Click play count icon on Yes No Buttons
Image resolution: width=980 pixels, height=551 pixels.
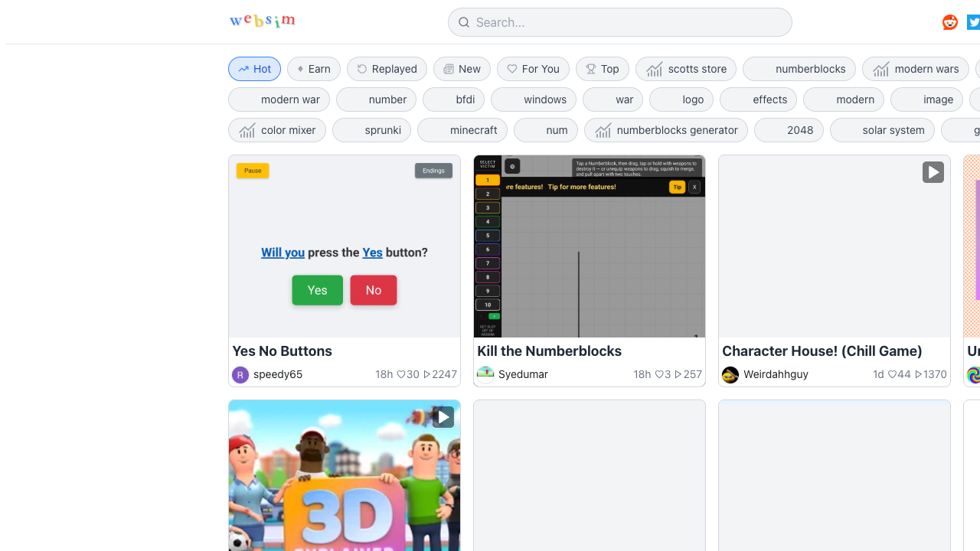click(x=427, y=374)
